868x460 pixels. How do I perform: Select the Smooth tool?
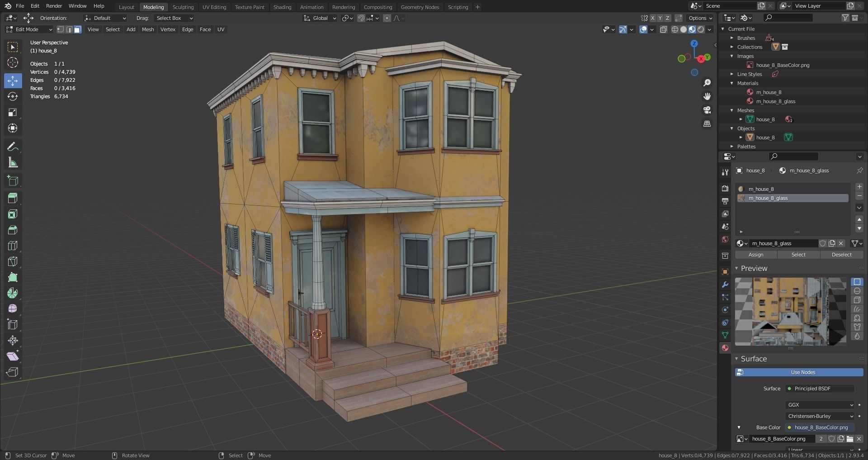click(x=13, y=308)
